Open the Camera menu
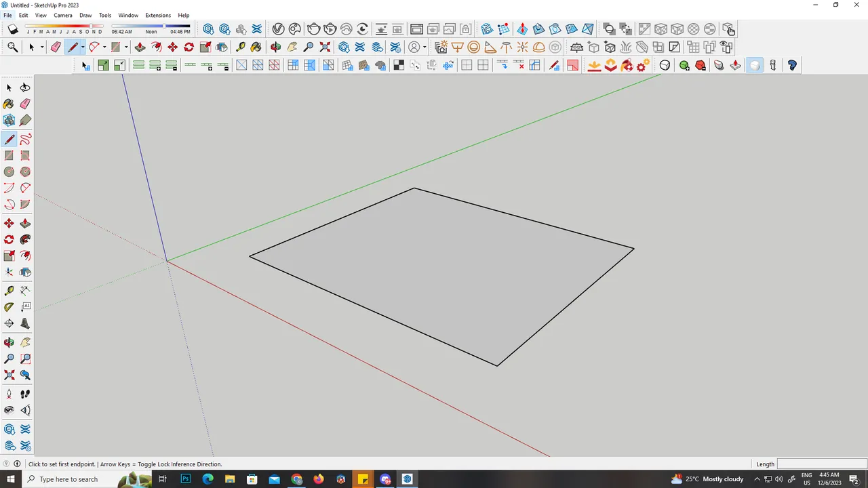The height and width of the screenshot is (488, 868). [63, 15]
